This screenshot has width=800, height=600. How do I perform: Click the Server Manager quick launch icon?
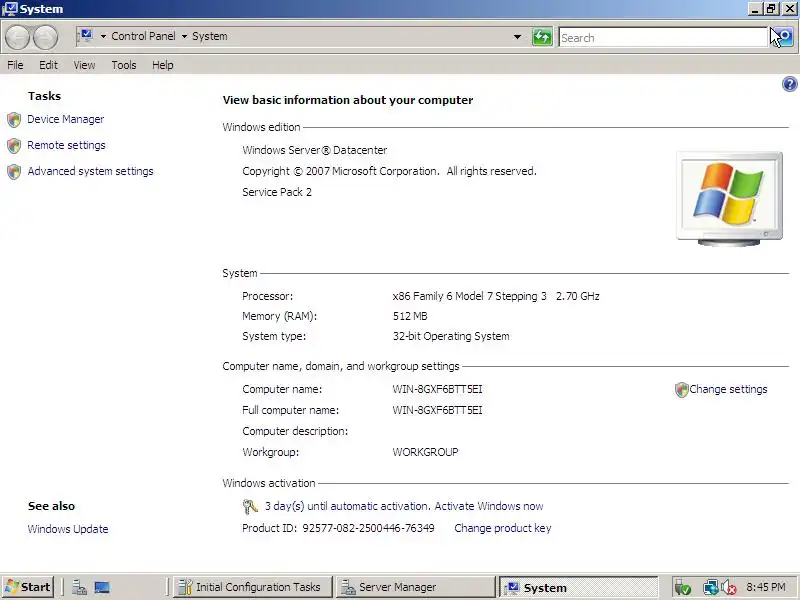(x=79, y=587)
